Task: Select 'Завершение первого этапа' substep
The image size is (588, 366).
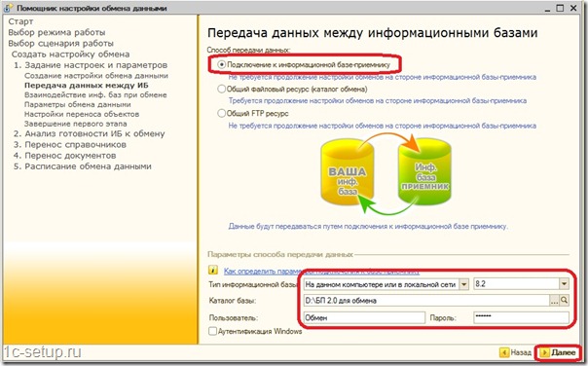Action: (x=76, y=124)
